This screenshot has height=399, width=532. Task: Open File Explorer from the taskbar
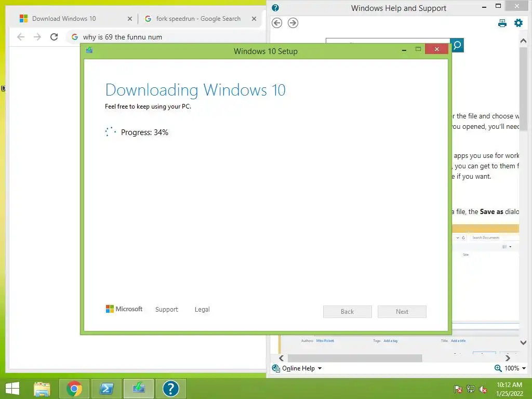tap(42, 389)
